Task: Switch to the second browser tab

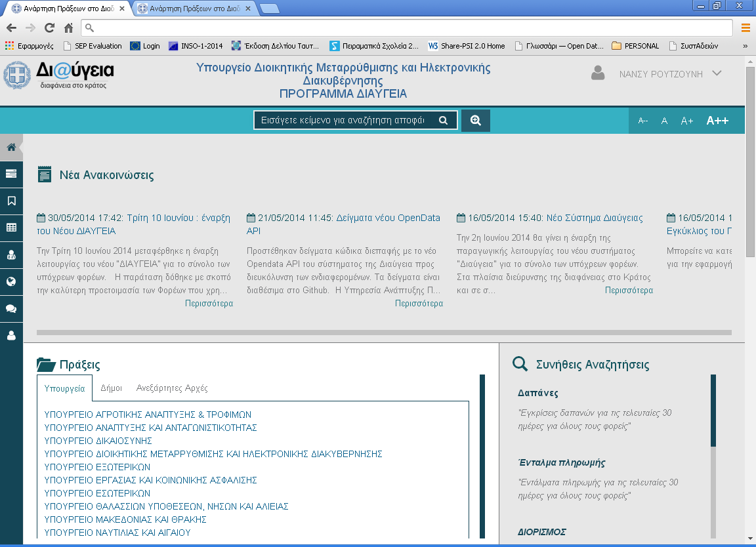Action: coord(194,9)
